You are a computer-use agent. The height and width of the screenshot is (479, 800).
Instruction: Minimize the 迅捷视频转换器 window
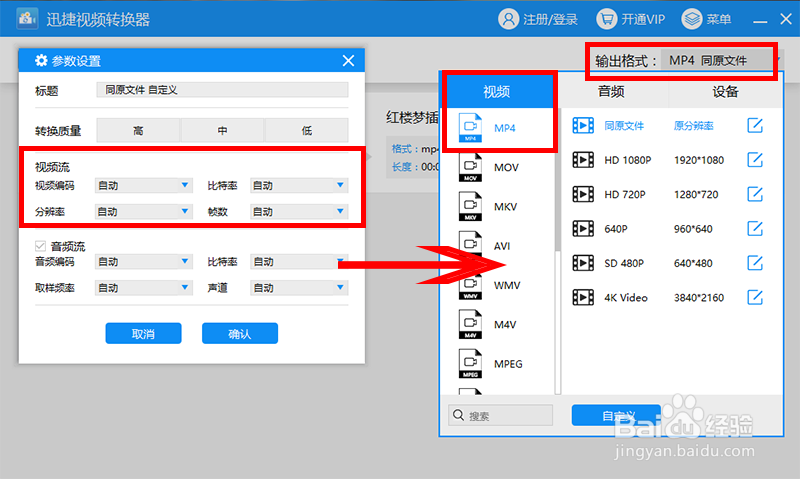tap(760, 20)
